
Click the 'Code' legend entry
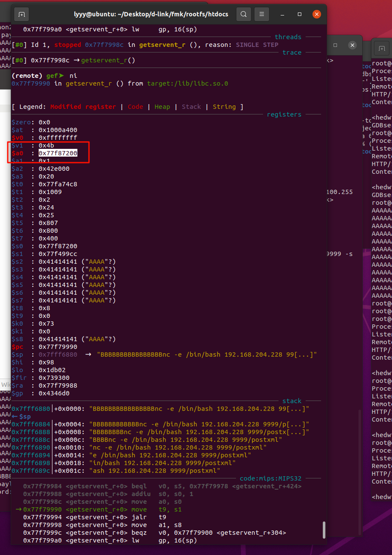135,107
